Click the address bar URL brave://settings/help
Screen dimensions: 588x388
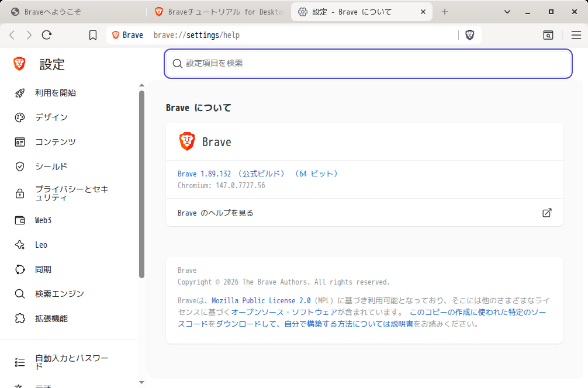(196, 35)
